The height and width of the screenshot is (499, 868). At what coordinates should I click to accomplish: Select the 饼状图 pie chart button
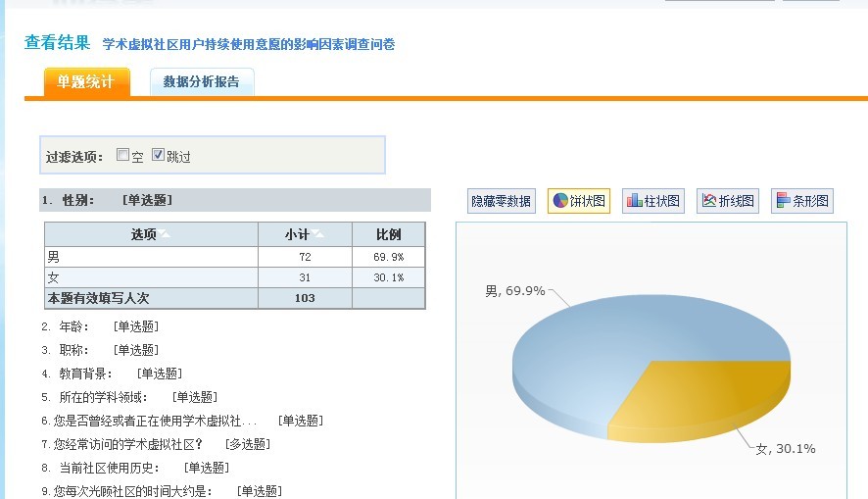pyautogui.click(x=578, y=201)
